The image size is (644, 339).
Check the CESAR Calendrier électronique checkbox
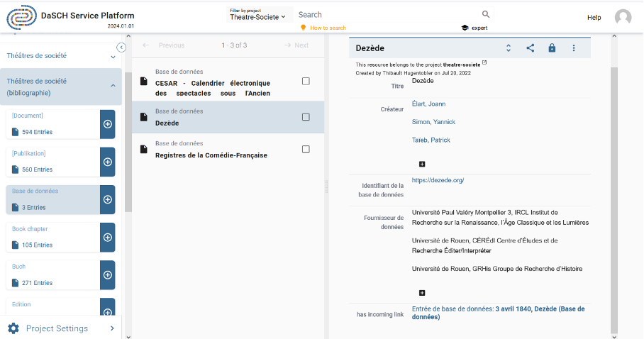pos(306,81)
